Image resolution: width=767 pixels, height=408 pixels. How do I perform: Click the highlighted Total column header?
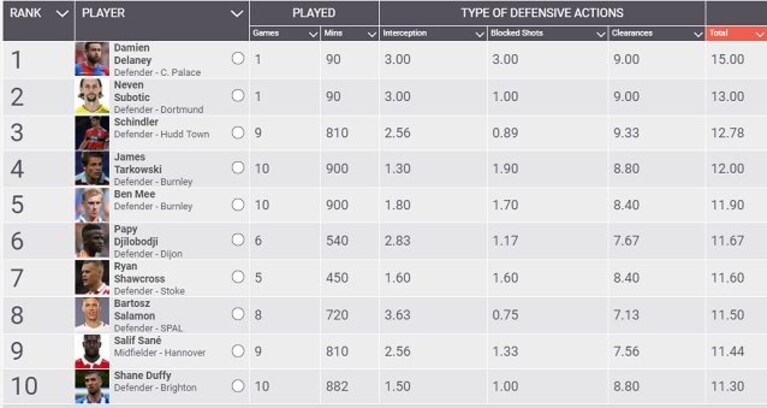tap(736, 33)
